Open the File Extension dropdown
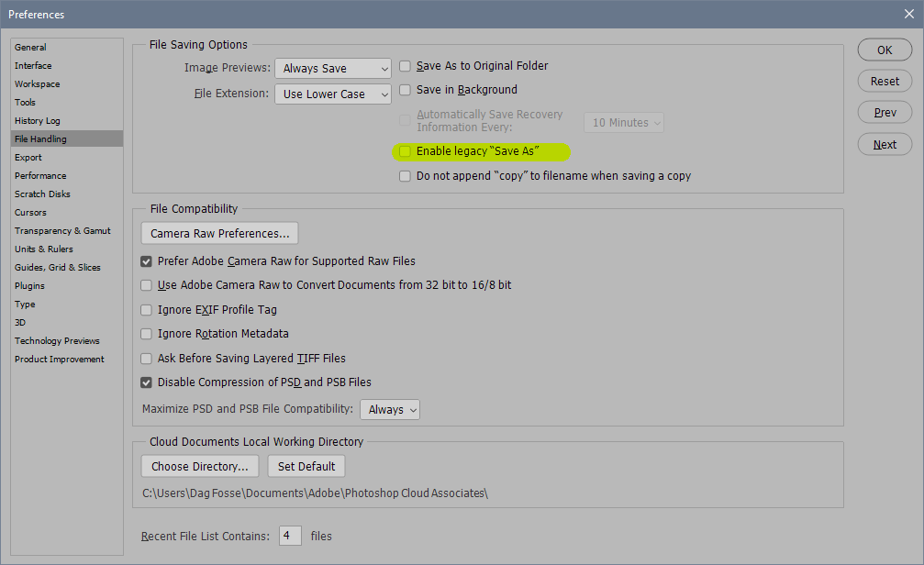 tap(332, 94)
